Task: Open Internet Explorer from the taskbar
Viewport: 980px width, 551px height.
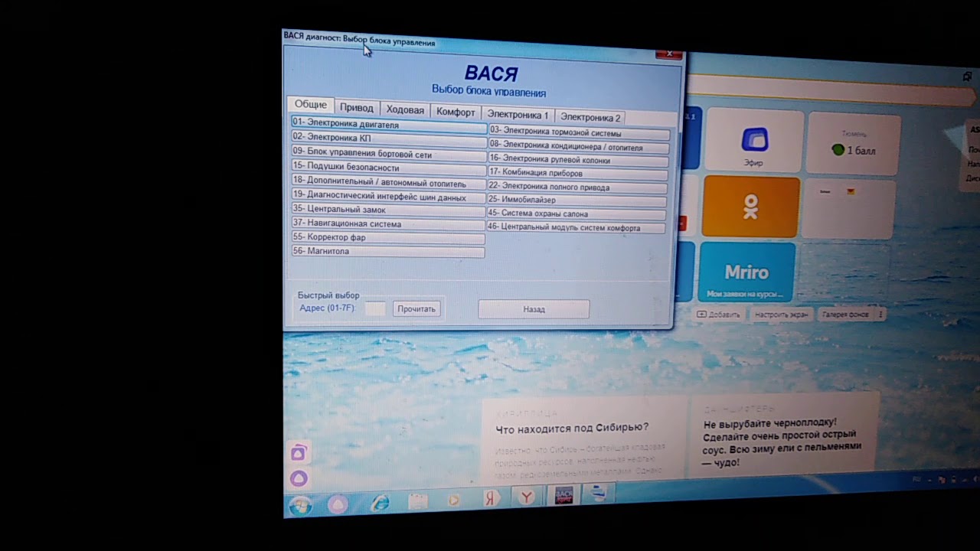Action: (x=380, y=503)
